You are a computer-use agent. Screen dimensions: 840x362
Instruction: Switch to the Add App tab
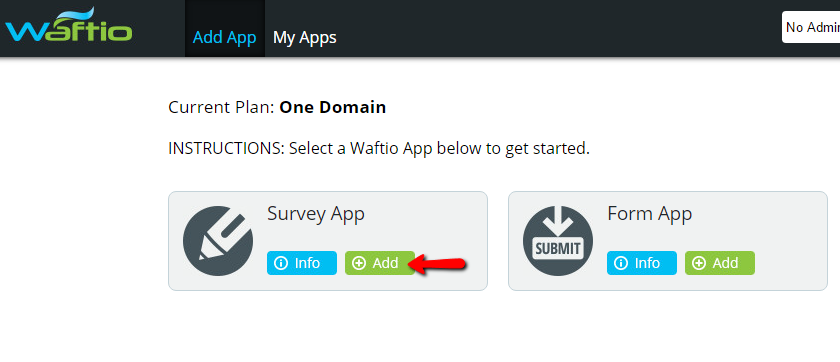[x=224, y=37]
